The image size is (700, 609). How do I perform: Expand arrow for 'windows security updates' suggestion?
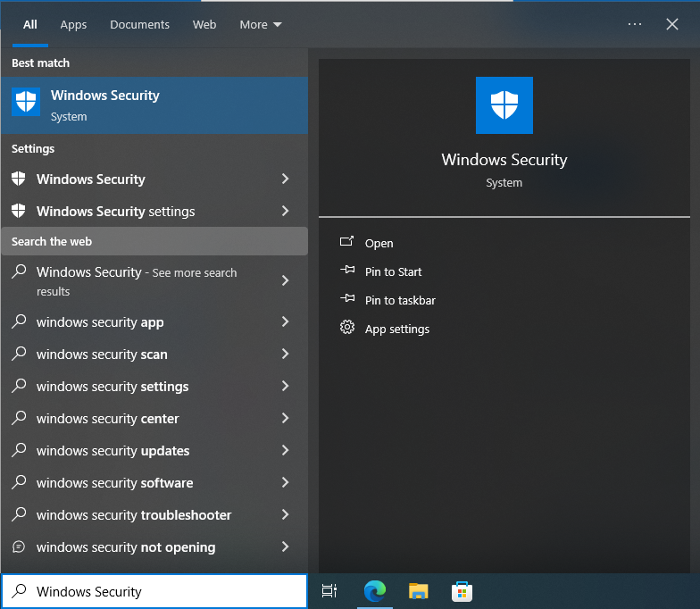[x=286, y=450]
